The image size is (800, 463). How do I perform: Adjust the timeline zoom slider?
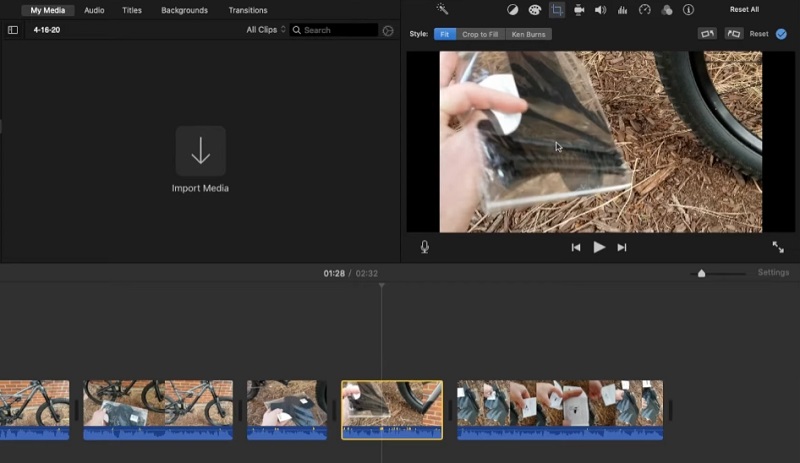point(702,273)
